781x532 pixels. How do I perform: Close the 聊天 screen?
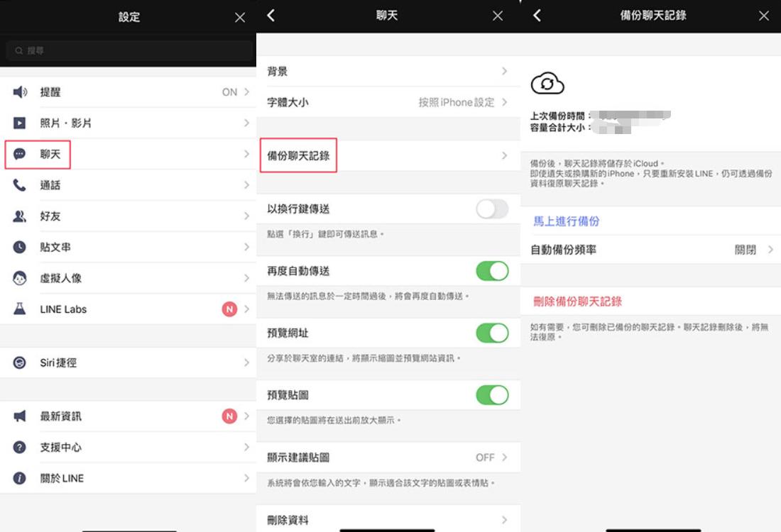coord(497,16)
